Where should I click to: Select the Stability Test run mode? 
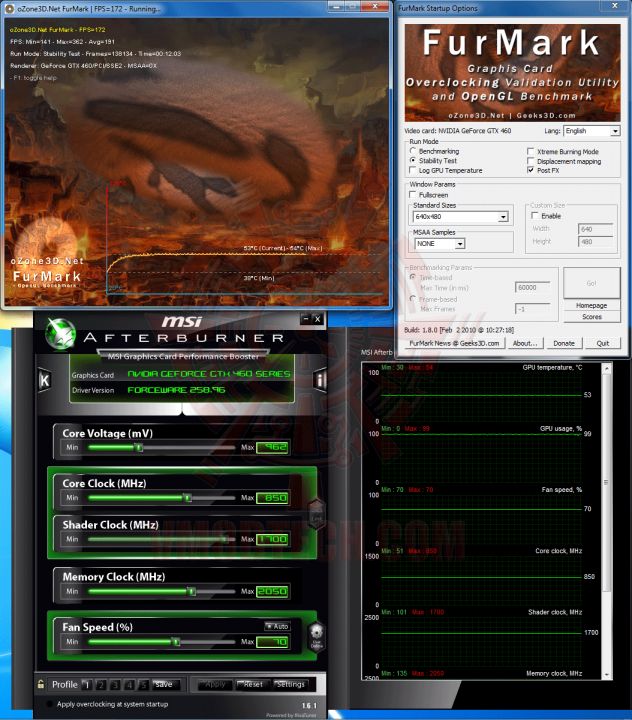point(413,160)
